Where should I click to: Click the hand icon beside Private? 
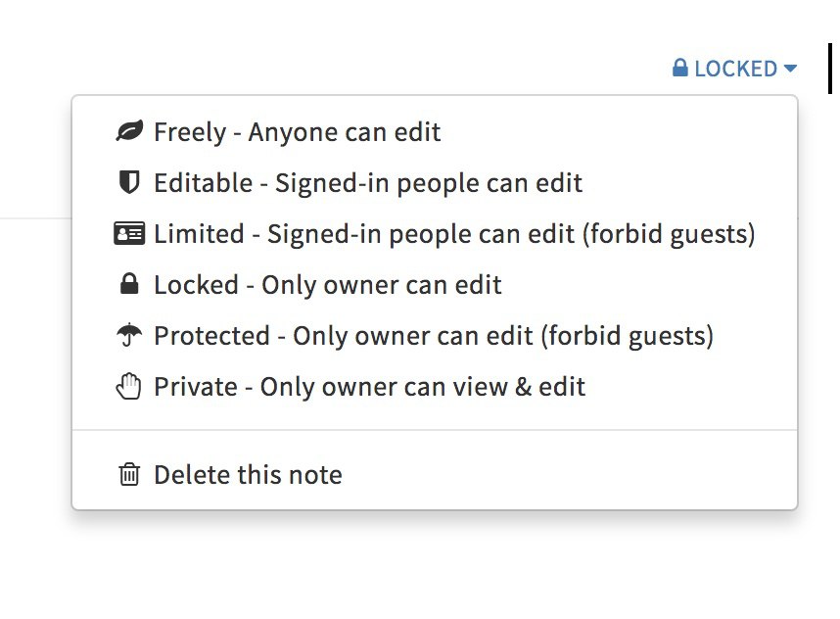click(x=129, y=387)
